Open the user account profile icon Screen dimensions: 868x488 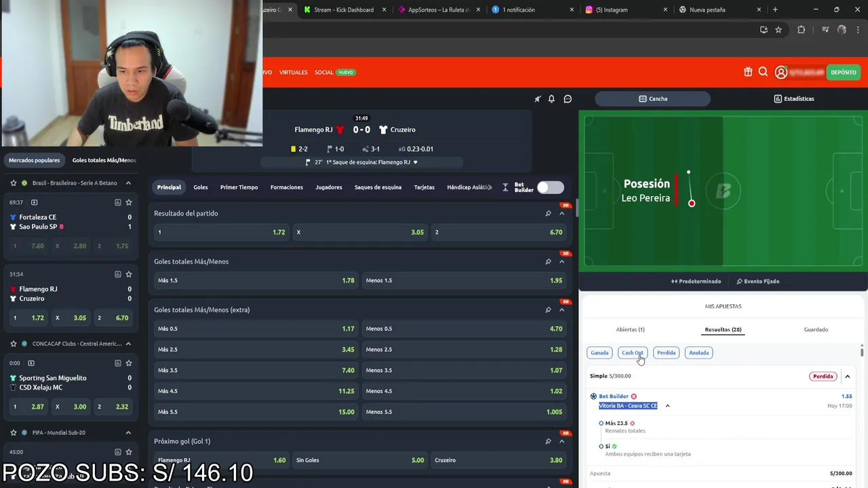click(x=781, y=72)
